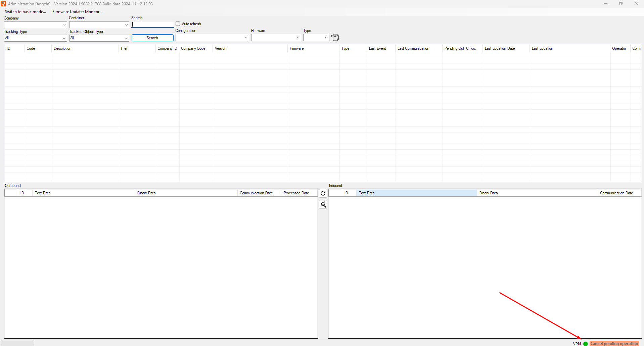Screen dimensions: 644x346
Task: Click the magnifier zoom icon below refresh
Action: tap(323, 205)
